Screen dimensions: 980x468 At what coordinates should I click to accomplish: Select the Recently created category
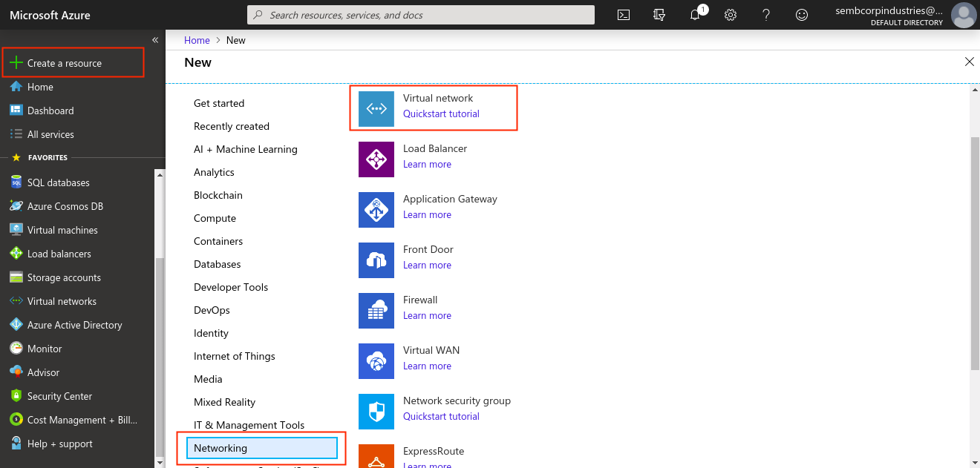click(x=232, y=126)
